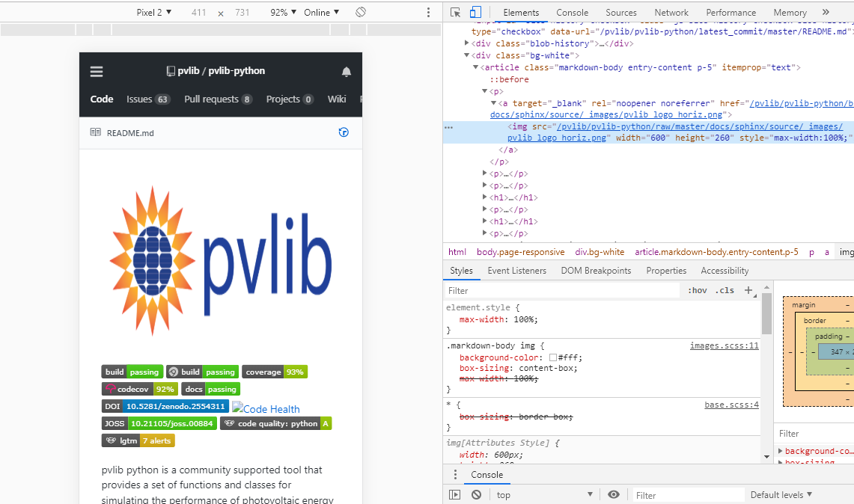Click the #fff background color swatch

553,357
